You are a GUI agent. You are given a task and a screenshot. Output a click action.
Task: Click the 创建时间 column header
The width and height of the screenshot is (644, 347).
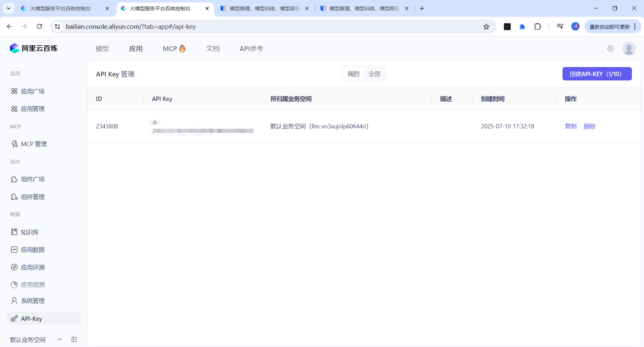pyautogui.click(x=493, y=99)
